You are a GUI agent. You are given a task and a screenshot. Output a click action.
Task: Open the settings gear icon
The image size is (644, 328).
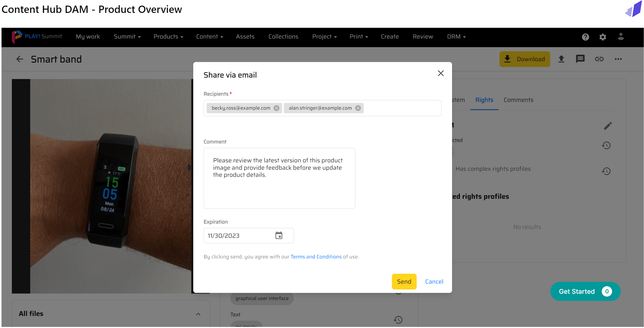603,37
